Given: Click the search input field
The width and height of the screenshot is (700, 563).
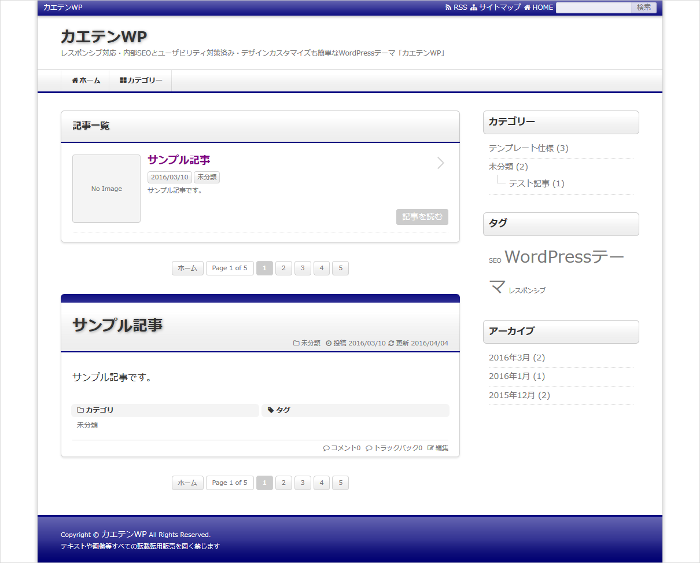Looking at the screenshot, I should [593, 7].
